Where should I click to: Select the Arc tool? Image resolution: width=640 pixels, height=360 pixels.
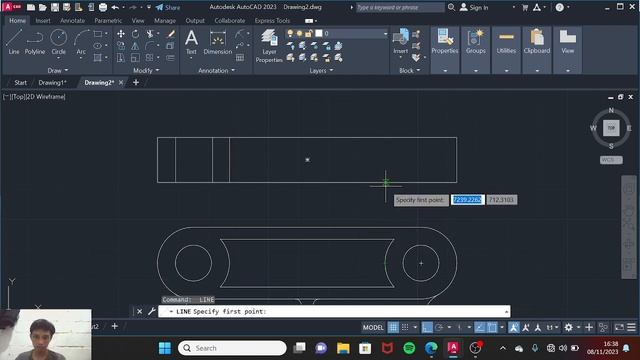pos(81,42)
